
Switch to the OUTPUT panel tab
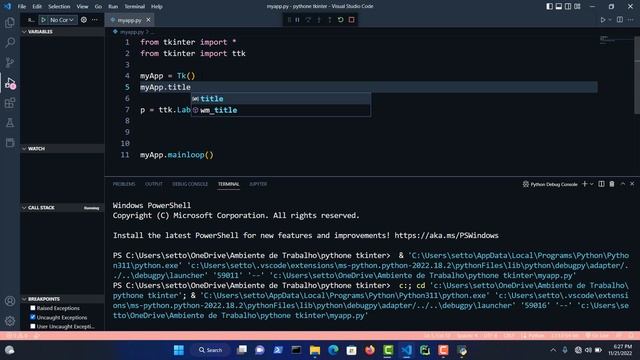tap(153, 184)
